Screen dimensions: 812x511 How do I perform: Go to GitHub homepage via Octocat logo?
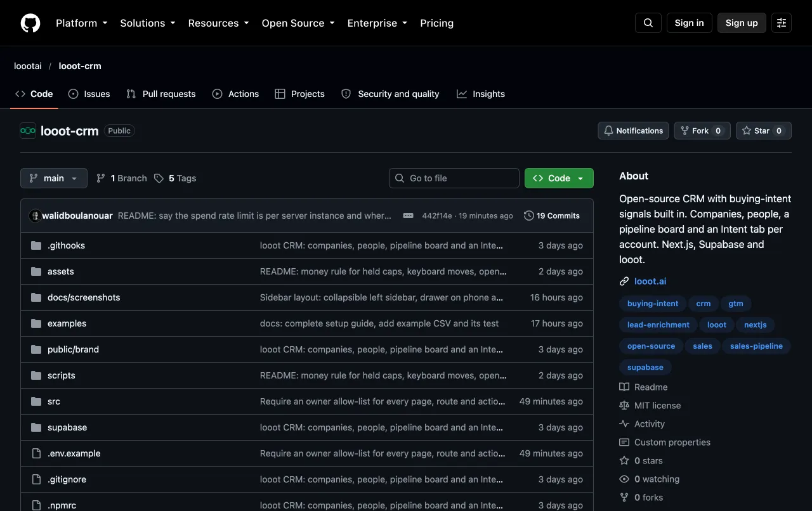pos(30,23)
